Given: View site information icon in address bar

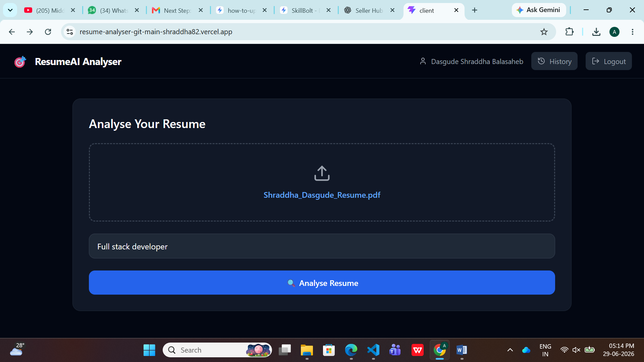Looking at the screenshot, I should click(x=70, y=32).
